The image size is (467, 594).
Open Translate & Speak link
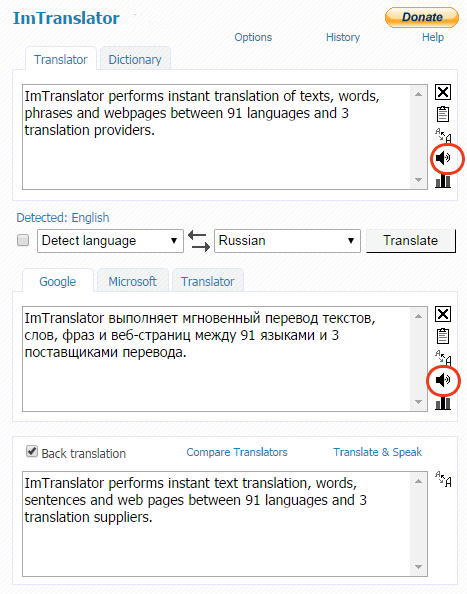tap(377, 452)
